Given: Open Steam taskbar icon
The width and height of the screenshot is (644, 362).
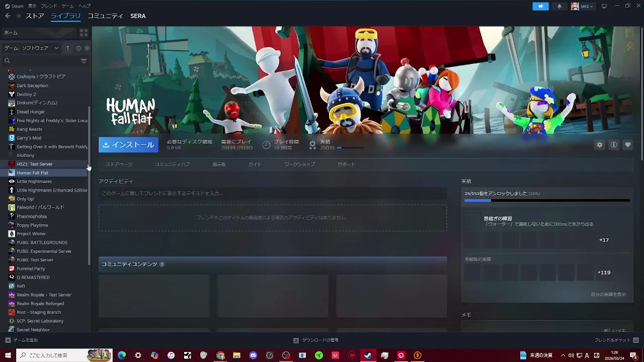Looking at the screenshot, I should 368,355.
